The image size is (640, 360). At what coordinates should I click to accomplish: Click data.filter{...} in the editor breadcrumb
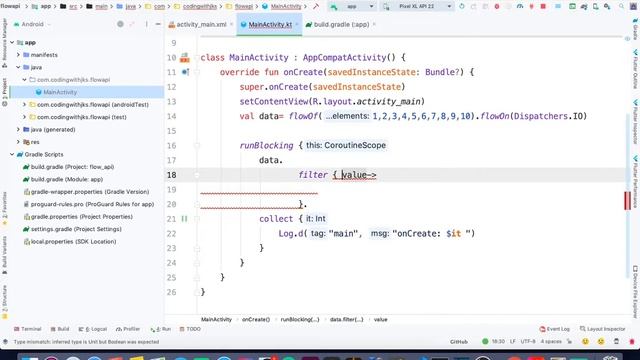tap(347, 320)
